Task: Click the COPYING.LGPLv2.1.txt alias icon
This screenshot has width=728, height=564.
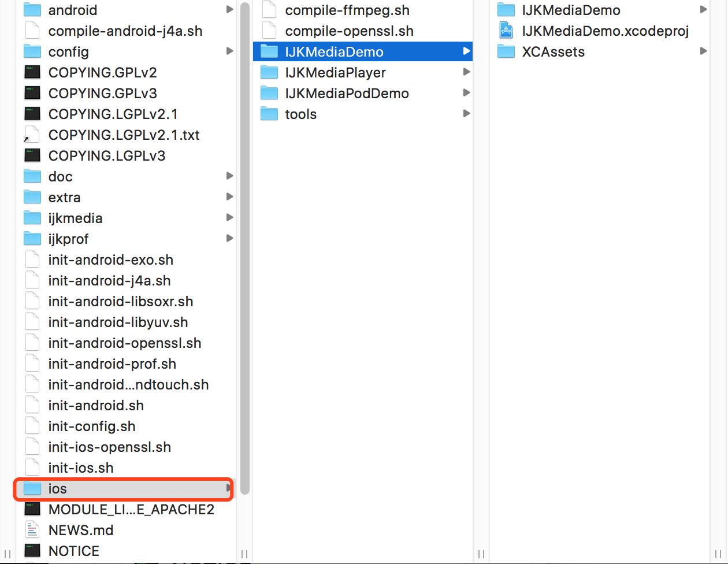Action: [x=32, y=135]
